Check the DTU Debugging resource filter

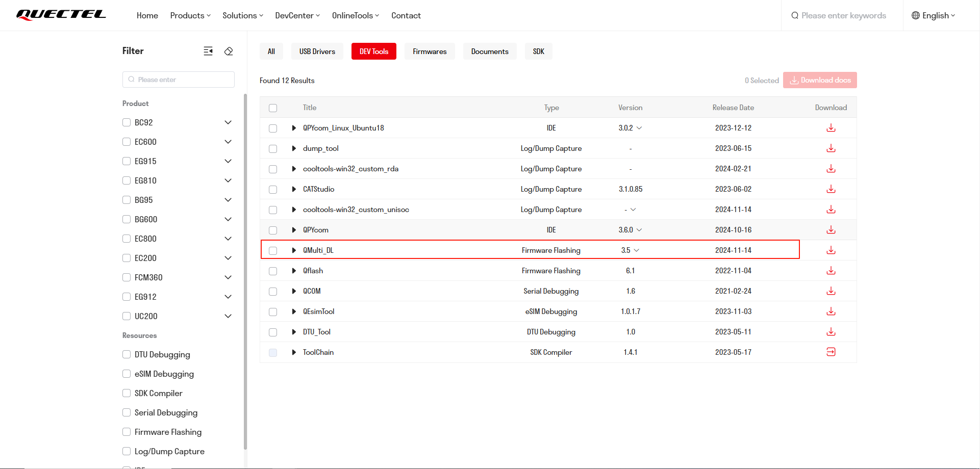pyautogui.click(x=127, y=354)
